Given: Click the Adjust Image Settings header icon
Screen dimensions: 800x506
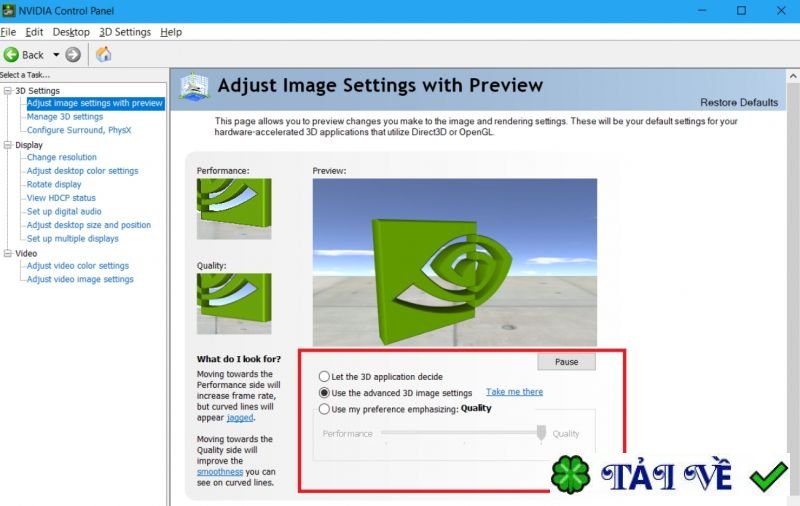Looking at the screenshot, I should coord(194,87).
